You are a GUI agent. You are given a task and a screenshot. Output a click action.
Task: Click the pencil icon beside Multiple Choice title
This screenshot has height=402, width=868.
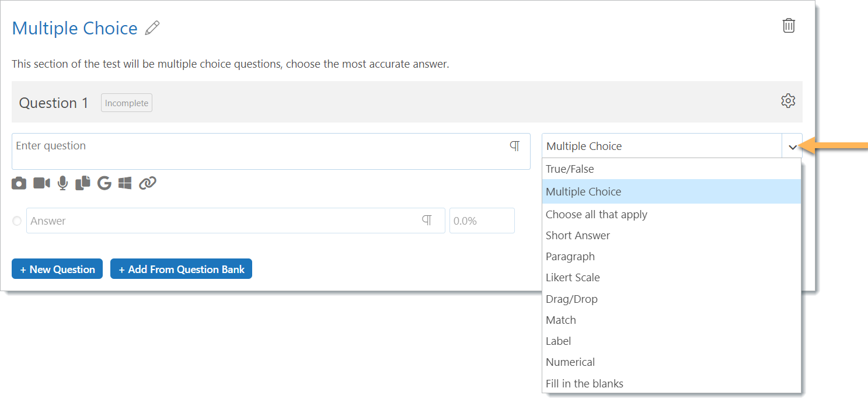click(152, 27)
